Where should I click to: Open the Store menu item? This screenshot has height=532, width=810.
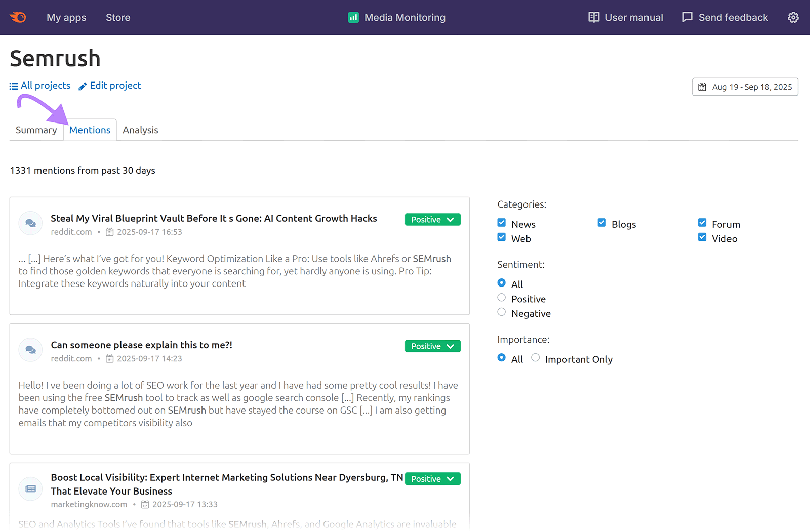(x=118, y=17)
